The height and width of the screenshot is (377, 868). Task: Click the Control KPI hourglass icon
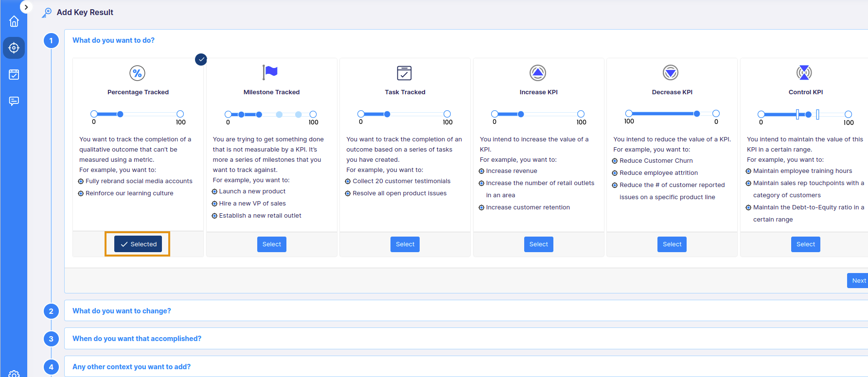tap(804, 73)
